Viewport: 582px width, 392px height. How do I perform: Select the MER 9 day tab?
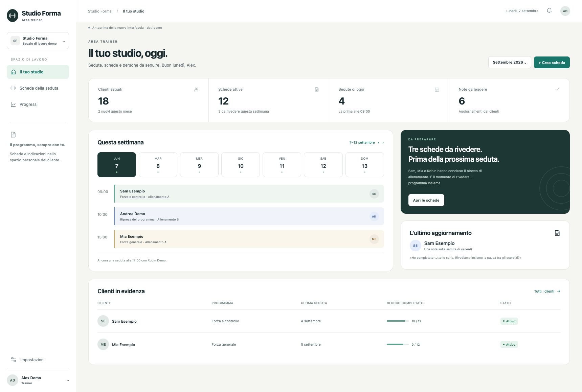click(199, 165)
